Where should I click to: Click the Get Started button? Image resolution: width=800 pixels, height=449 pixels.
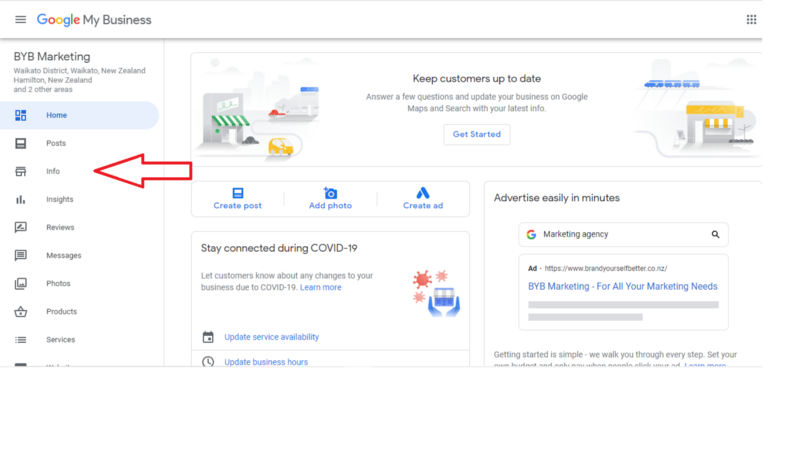(x=477, y=134)
